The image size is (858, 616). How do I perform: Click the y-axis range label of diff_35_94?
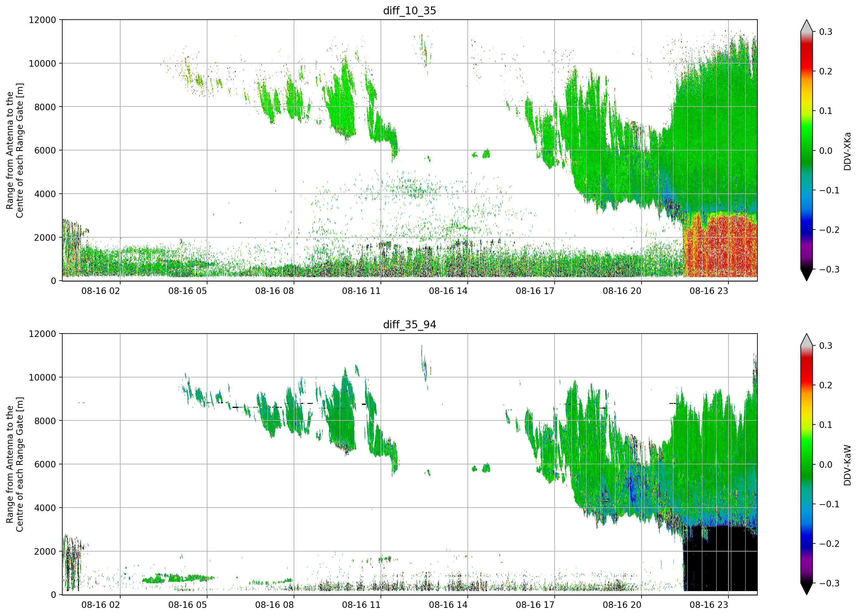point(15,464)
